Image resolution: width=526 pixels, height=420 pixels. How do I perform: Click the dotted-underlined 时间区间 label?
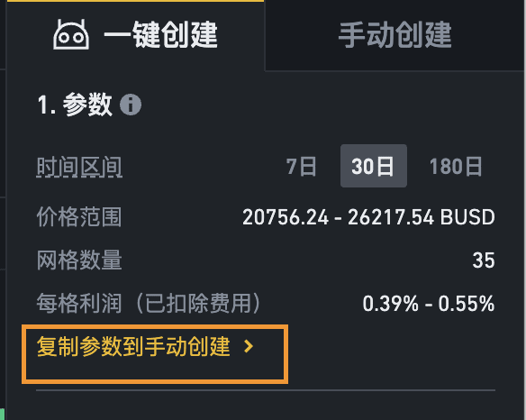[x=79, y=167]
